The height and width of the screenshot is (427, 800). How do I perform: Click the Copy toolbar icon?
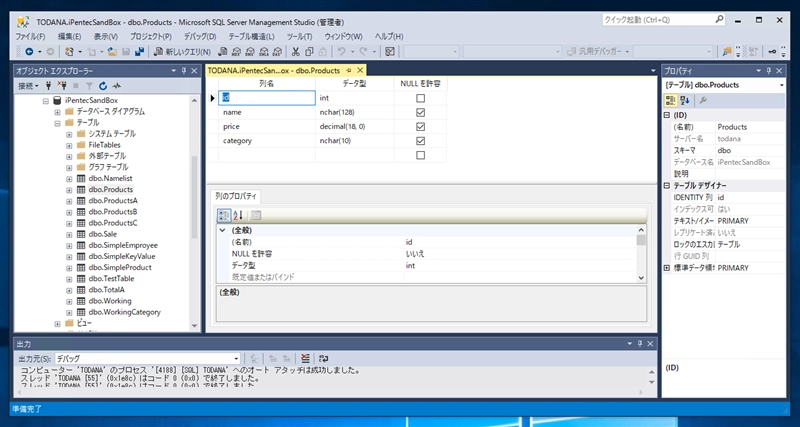click(309, 52)
